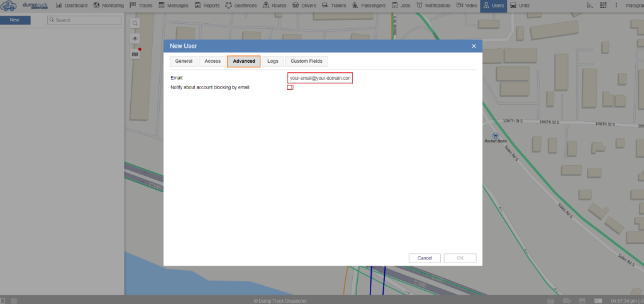Viewport: 644px width, 304px height.
Task: Open the three-dot options menu
Action: [616, 5]
